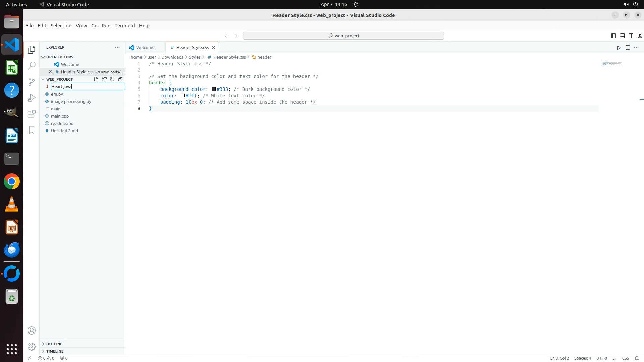Toggle the secondary side bar visibility
The width and height of the screenshot is (644, 362).
click(631, 36)
